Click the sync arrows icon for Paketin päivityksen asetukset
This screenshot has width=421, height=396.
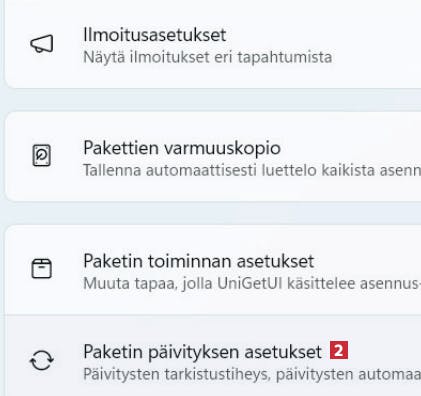point(42,360)
